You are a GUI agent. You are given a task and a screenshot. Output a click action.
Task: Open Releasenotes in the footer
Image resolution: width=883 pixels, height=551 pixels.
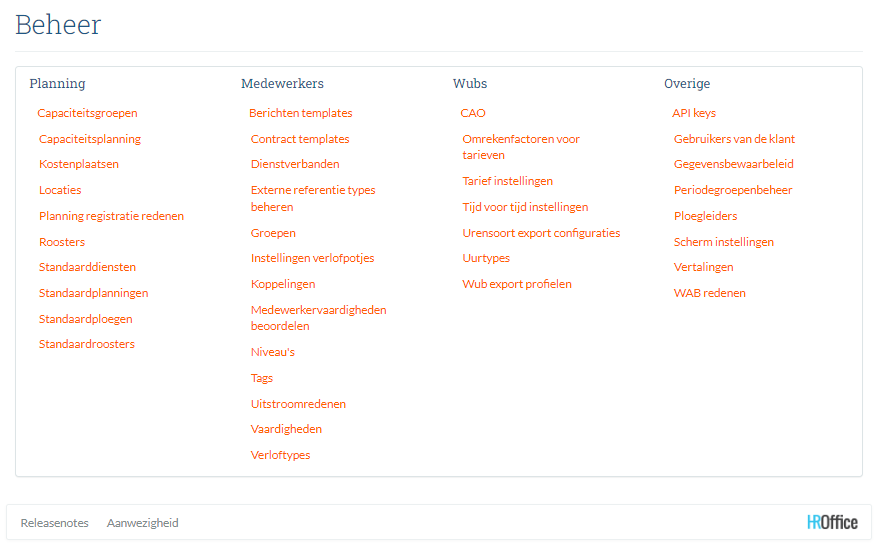coord(54,523)
